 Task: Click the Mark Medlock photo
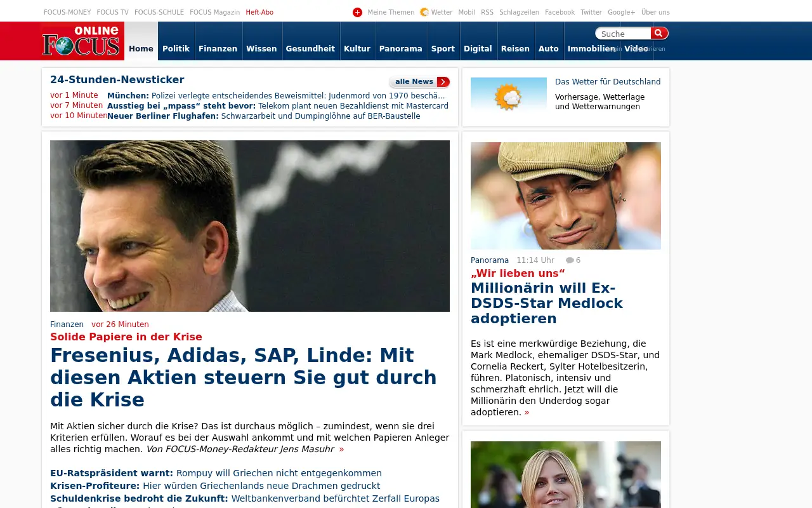pyautogui.click(x=566, y=196)
